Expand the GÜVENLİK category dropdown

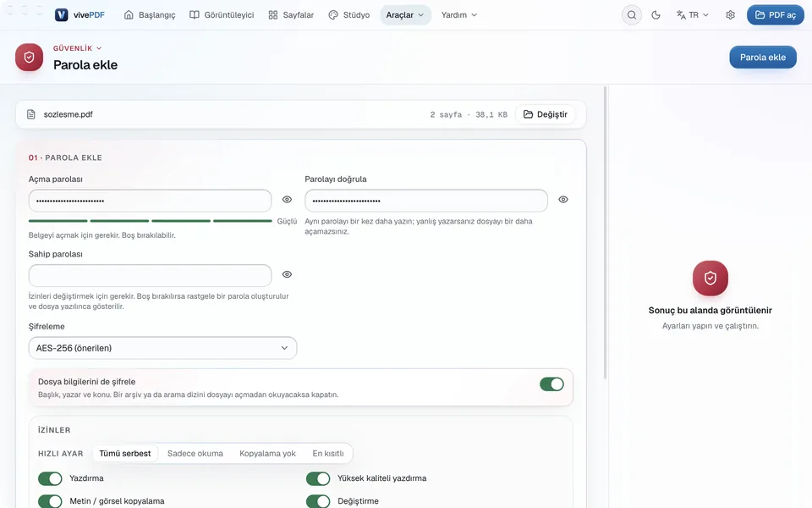tap(77, 48)
